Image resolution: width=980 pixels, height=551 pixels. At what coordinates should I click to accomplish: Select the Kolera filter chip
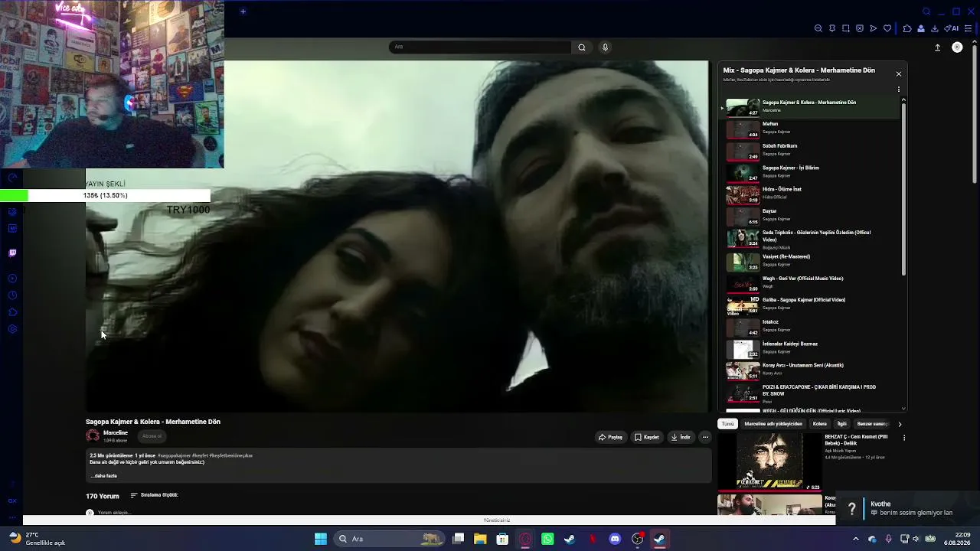pos(820,424)
